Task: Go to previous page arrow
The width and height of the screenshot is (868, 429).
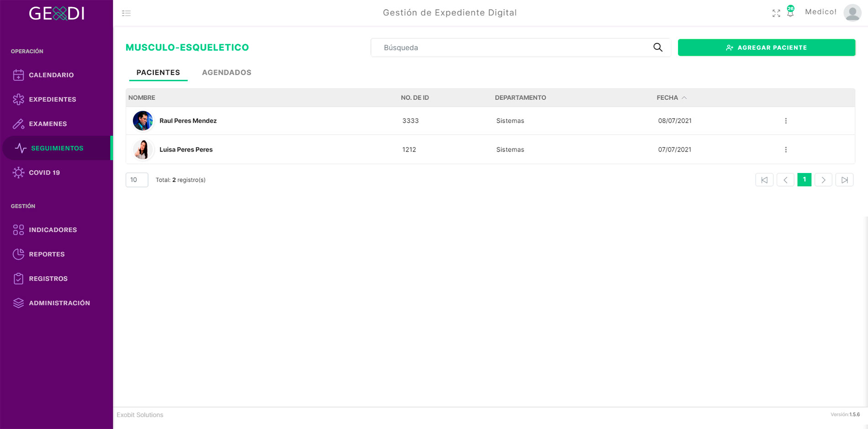Action: [x=785, y=180]
